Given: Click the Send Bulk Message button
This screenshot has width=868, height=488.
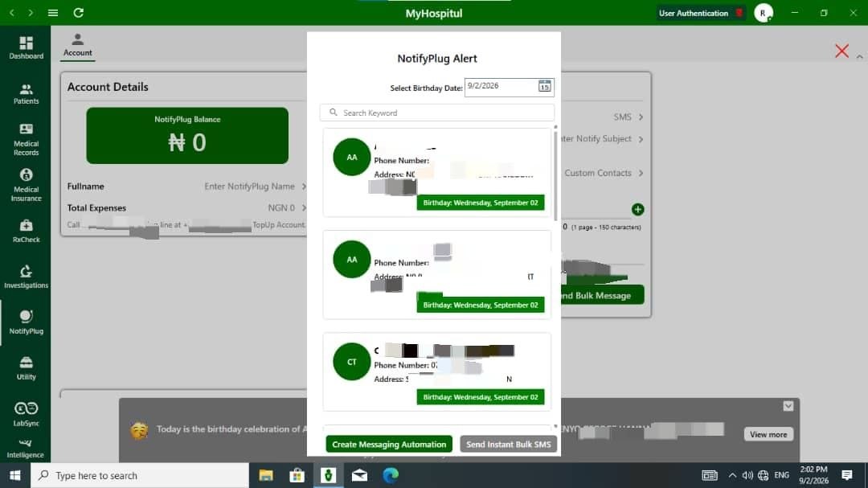Looking at the screenshot, I should tap(602, 295).
